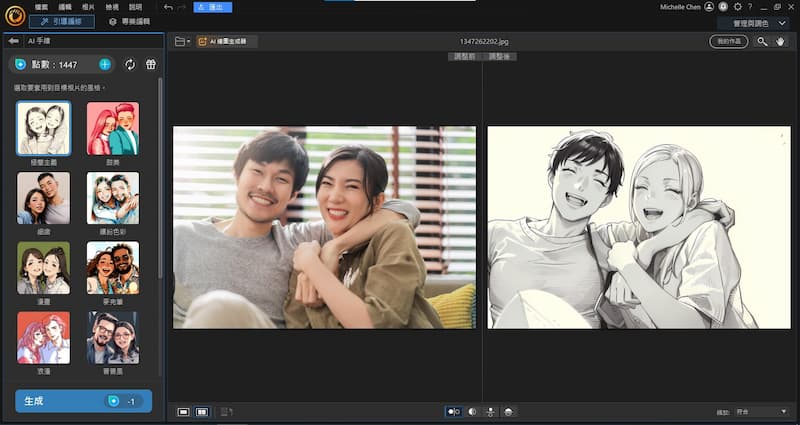Open the 檔案 menu
Viewport: 800px width, 425px height.
[41, 6]
